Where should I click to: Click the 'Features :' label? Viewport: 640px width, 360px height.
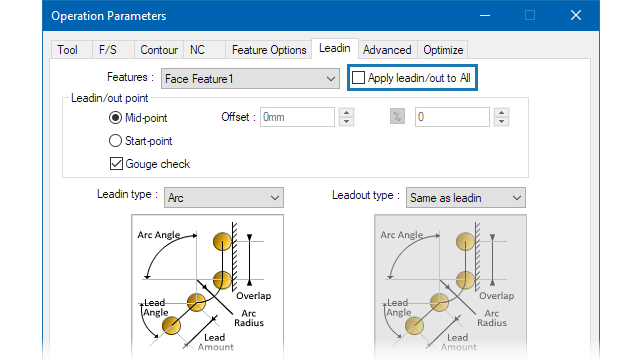pyautogui.click(x=131, y=77)
